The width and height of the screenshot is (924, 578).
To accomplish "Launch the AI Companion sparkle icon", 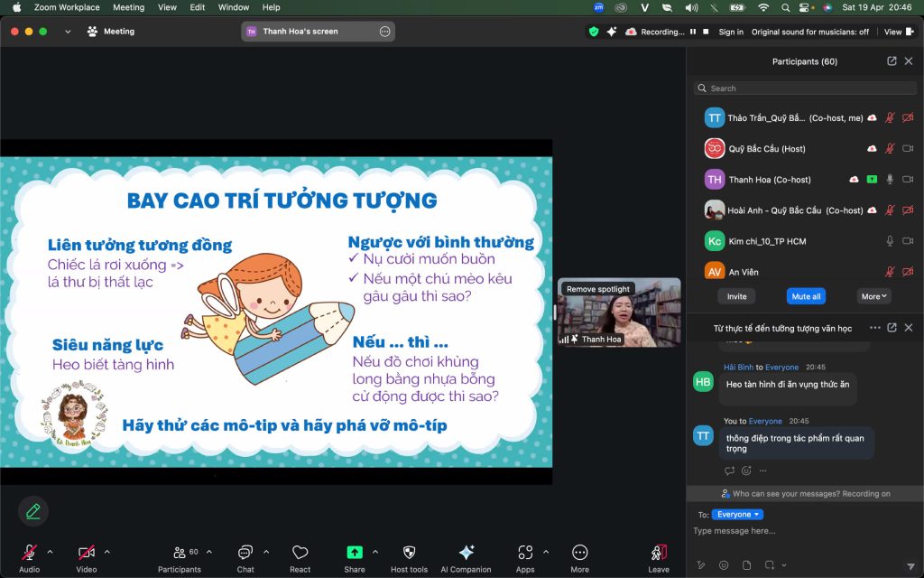I will (x=466, y=553).
